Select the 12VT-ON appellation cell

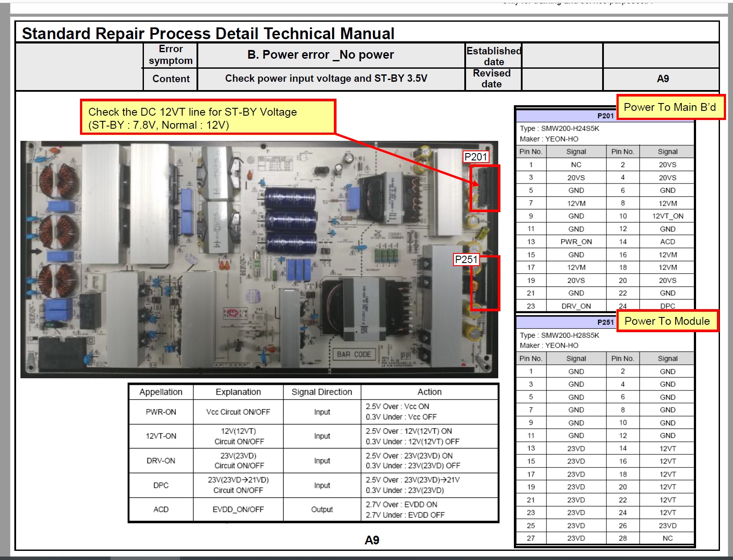click(x=161, y=436)
